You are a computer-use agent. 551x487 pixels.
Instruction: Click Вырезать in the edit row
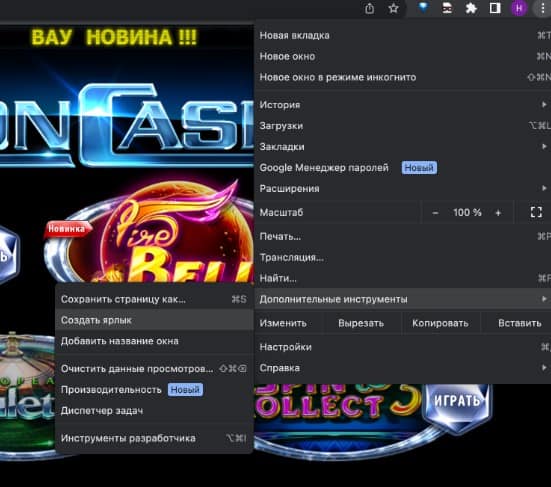[361, 323]
